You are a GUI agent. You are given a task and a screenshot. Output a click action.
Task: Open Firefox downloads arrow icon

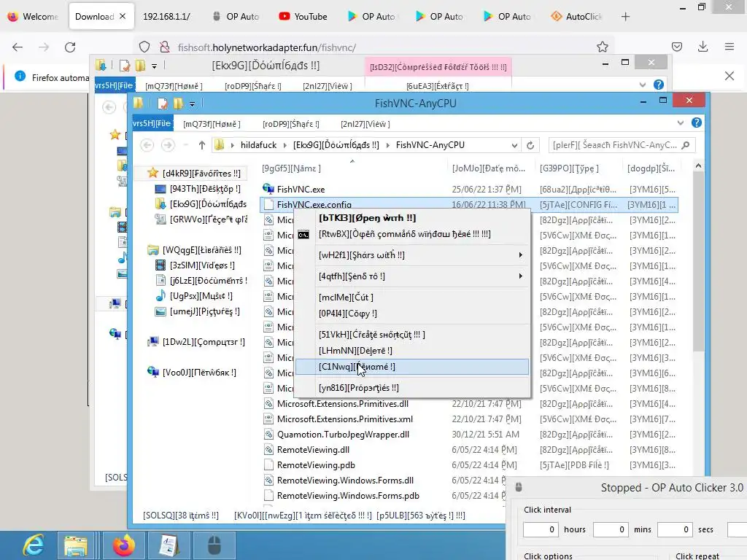[703, 47]
